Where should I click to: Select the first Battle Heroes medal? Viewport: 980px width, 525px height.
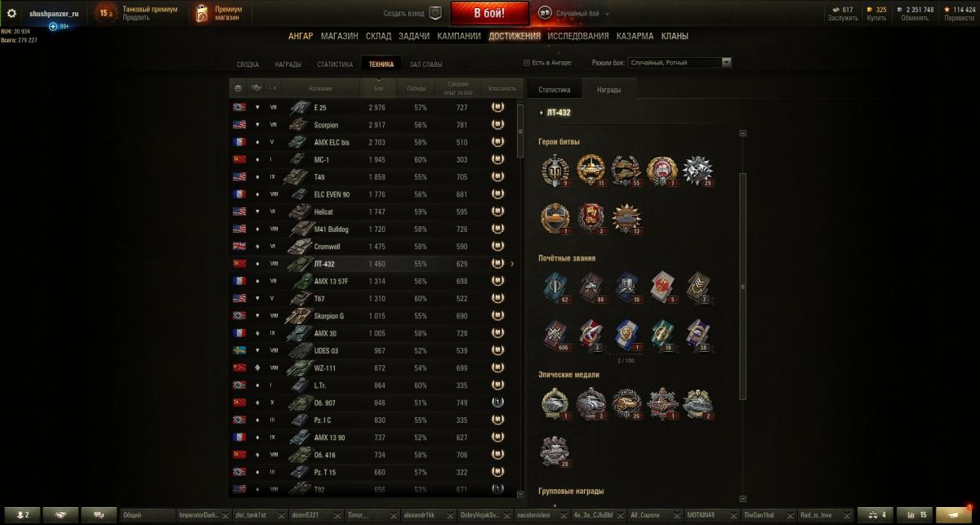click(555, 170)
